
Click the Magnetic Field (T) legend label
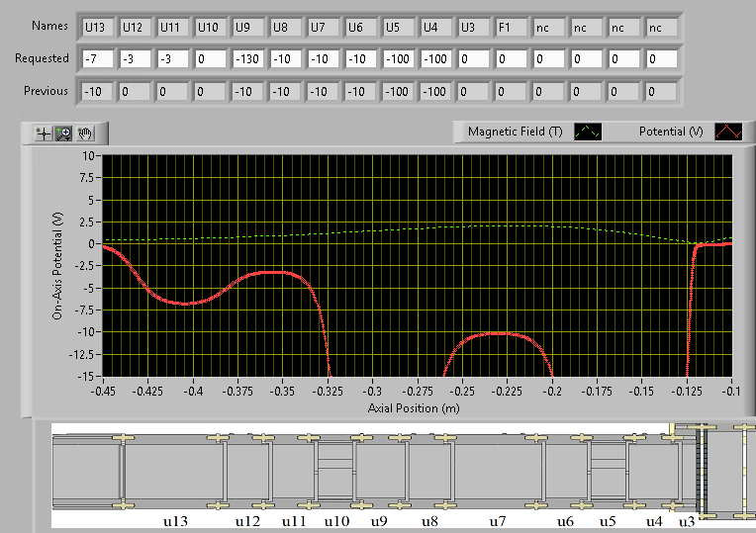(x=515, y=132)
